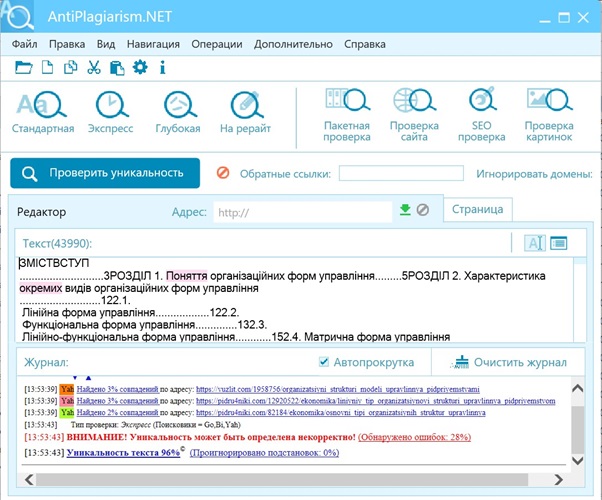Open the Файл menu
Screen dimensions: 602x500
pos(25,44)
